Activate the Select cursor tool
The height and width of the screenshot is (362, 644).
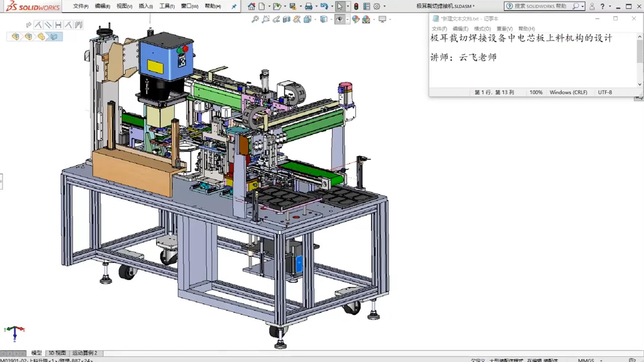pos(340,6)
